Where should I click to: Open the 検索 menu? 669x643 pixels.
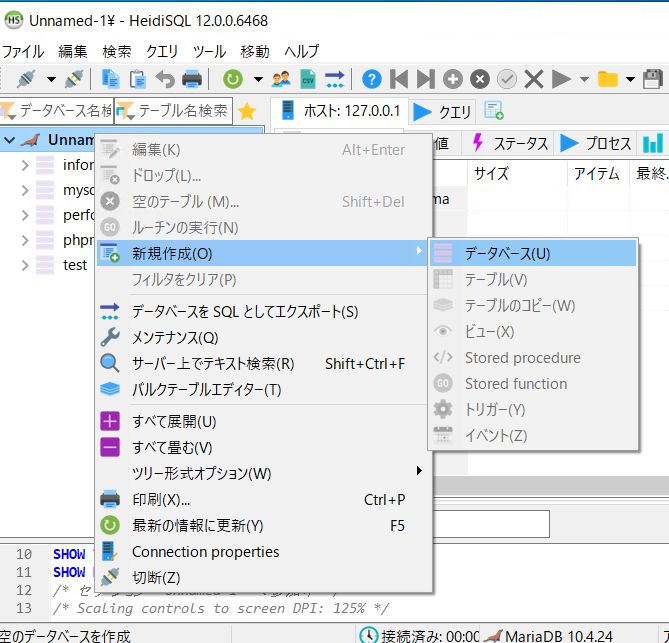click(117, 52)
